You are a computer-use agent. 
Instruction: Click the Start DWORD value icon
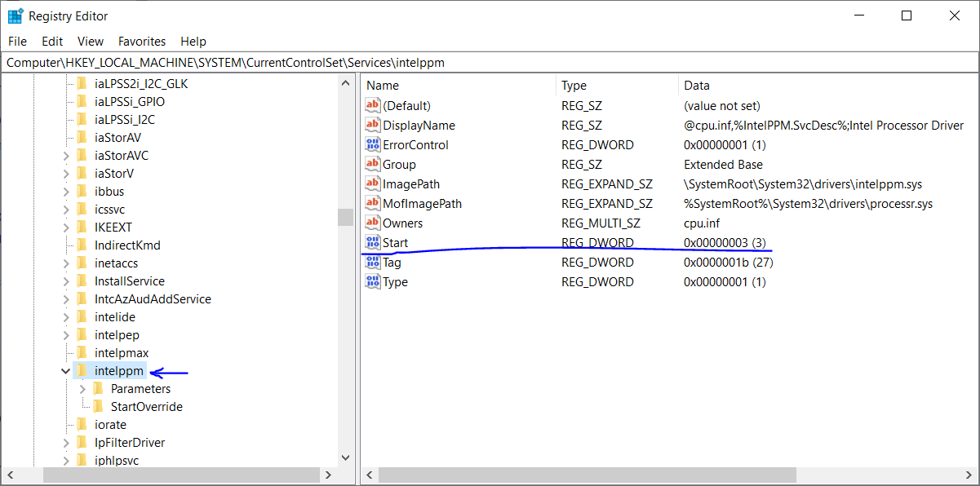click(x=372, y=242)
